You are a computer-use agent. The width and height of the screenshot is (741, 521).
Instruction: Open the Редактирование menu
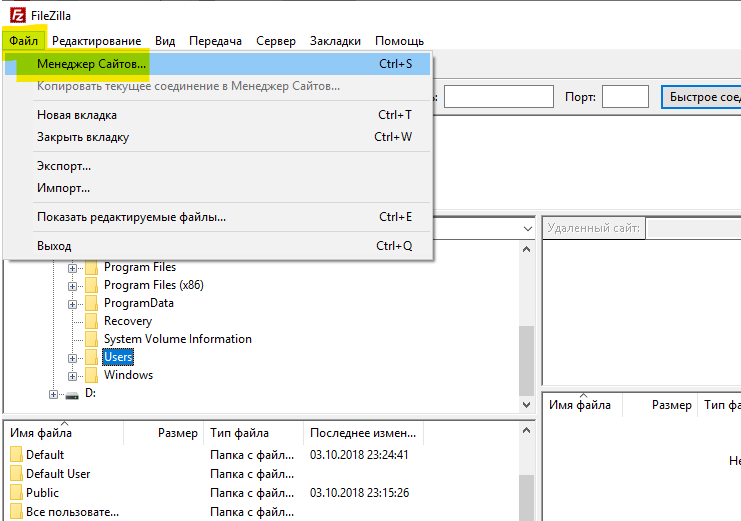tap(96, 41)
